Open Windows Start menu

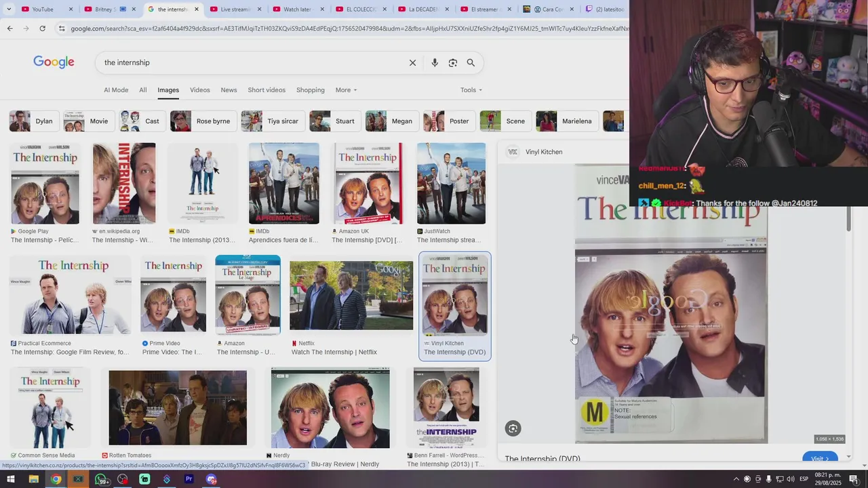click(11, 479)
